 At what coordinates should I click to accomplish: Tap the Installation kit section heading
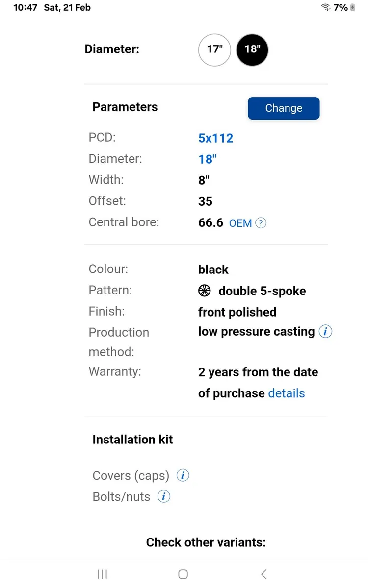(132, 440)
